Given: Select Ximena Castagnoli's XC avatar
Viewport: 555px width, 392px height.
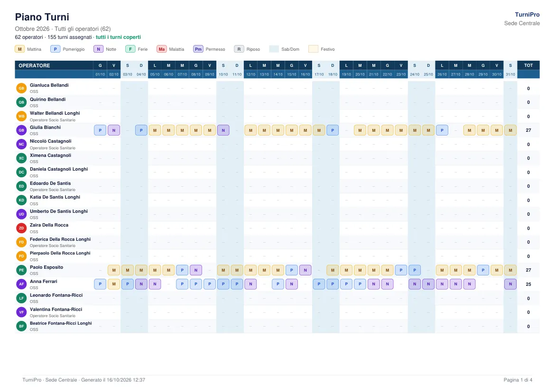Looking at the screenshot, I should [22, 158].
